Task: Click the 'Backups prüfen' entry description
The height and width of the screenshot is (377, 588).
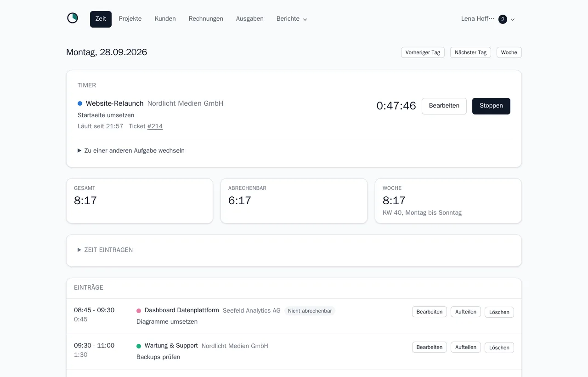Action: 158,357
